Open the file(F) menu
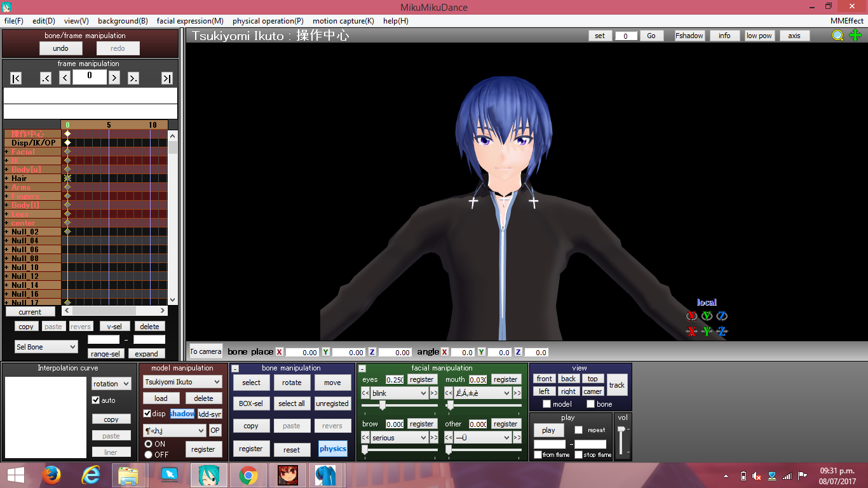The width and height of the screenshot is (868, 488). (x=14, y=21)
